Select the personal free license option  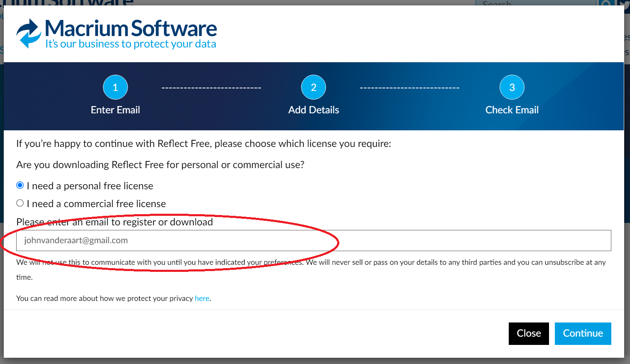coord(20,186)
